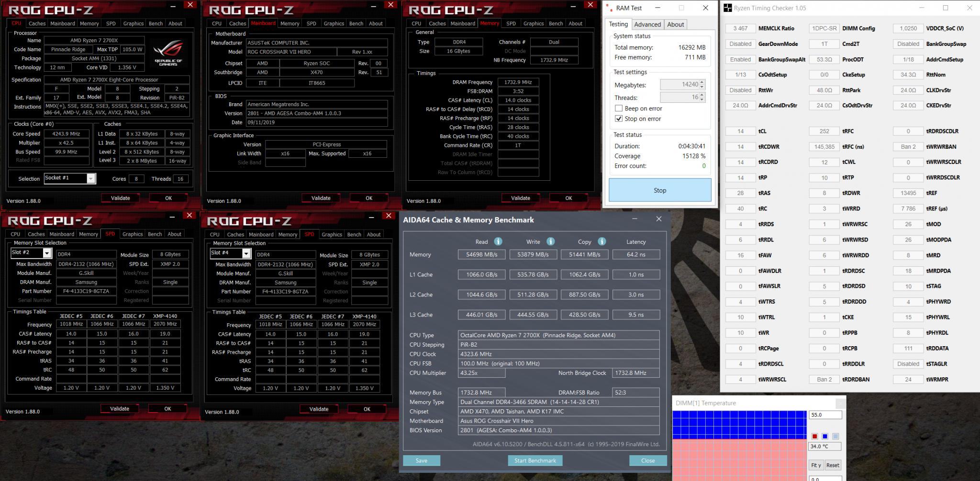Open Memory tab in the Slot #2 CPU-Z window
980x481 pixels.
tap(89, 234)
